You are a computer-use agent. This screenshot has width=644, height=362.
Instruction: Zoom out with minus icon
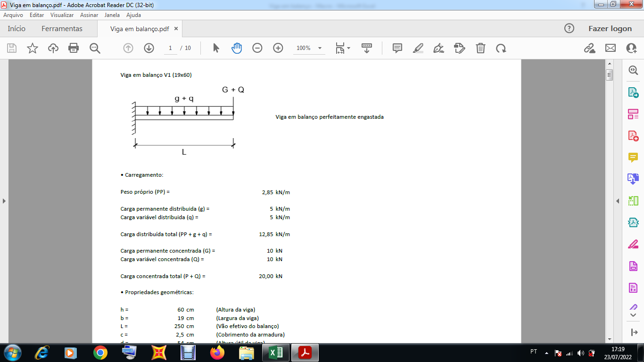pyautogui.click(x=257, y=48)
